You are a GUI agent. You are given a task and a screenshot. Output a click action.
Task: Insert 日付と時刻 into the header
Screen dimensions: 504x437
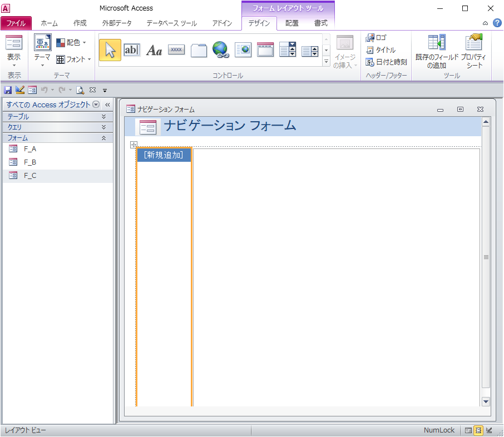click(387, 62)
